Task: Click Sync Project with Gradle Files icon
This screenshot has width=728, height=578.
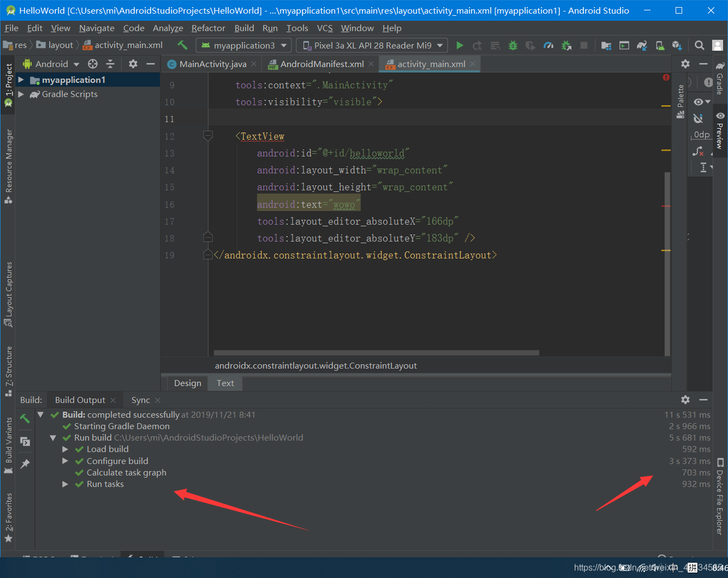Action: 642,45
